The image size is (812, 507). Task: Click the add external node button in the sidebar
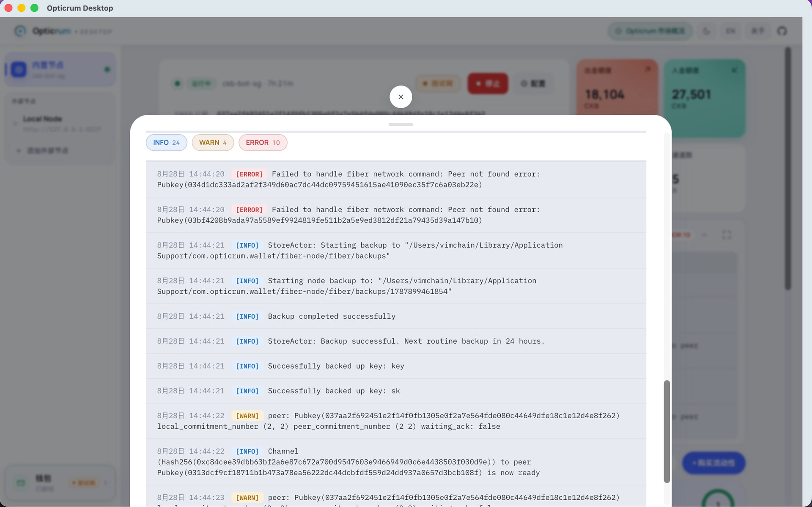[x=60, y=151]
